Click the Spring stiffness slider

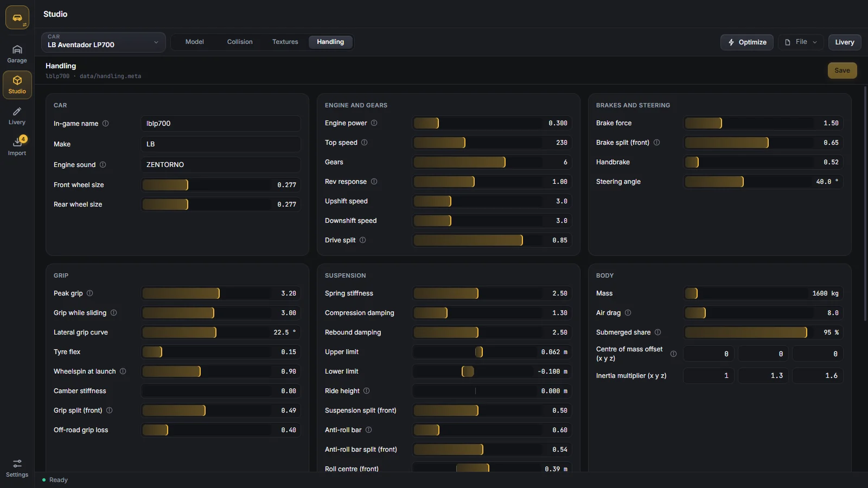[x=492, y=293]
